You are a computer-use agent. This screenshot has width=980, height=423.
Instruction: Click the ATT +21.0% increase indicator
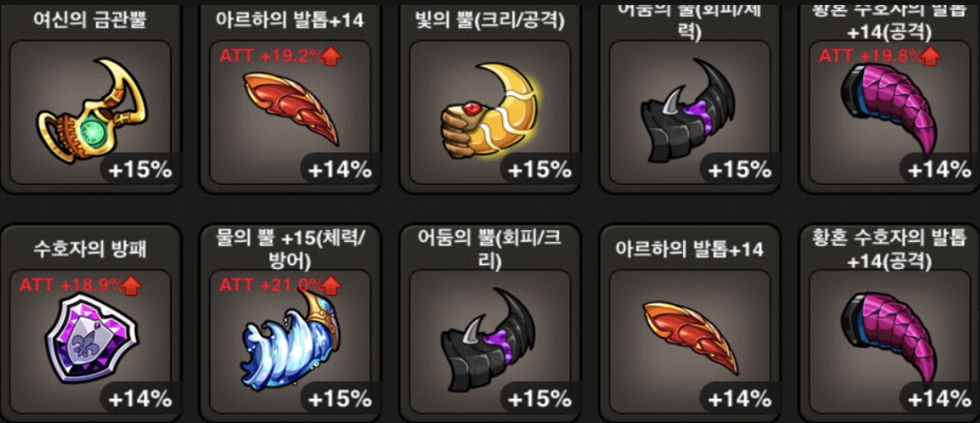coord(280,286)
